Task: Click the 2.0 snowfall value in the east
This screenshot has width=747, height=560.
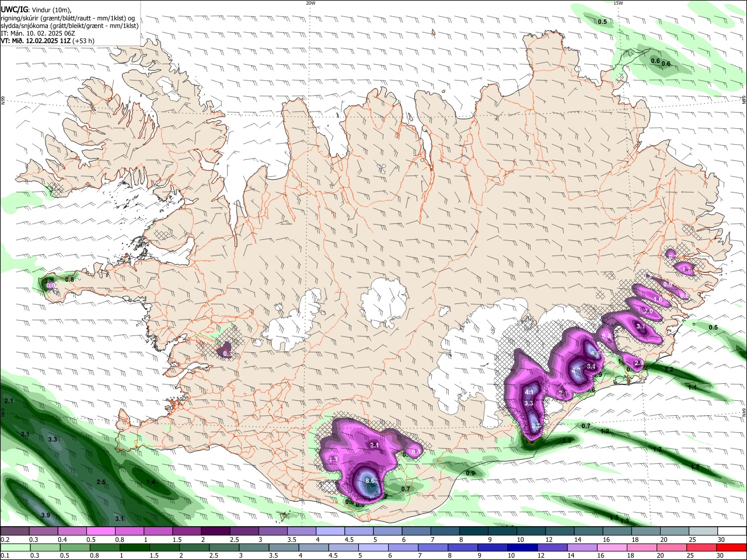Action: click(x=648, y=311)
